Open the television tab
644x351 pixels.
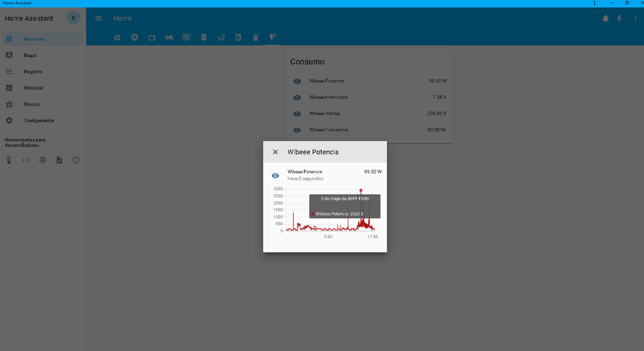click(x=152, y=37)
